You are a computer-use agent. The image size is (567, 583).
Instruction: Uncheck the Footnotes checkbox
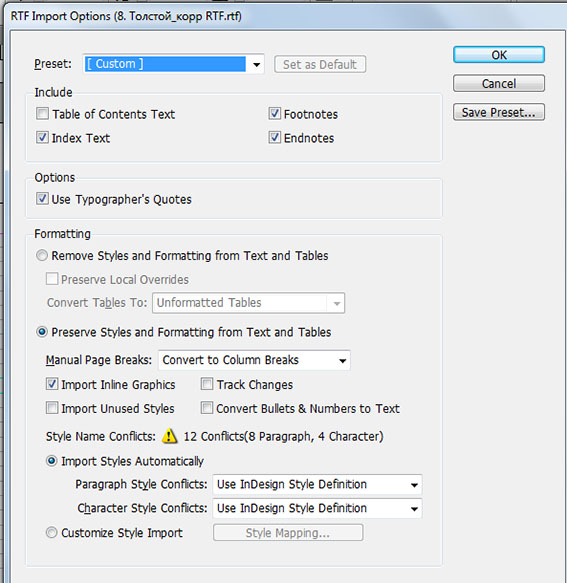point(274,113)
